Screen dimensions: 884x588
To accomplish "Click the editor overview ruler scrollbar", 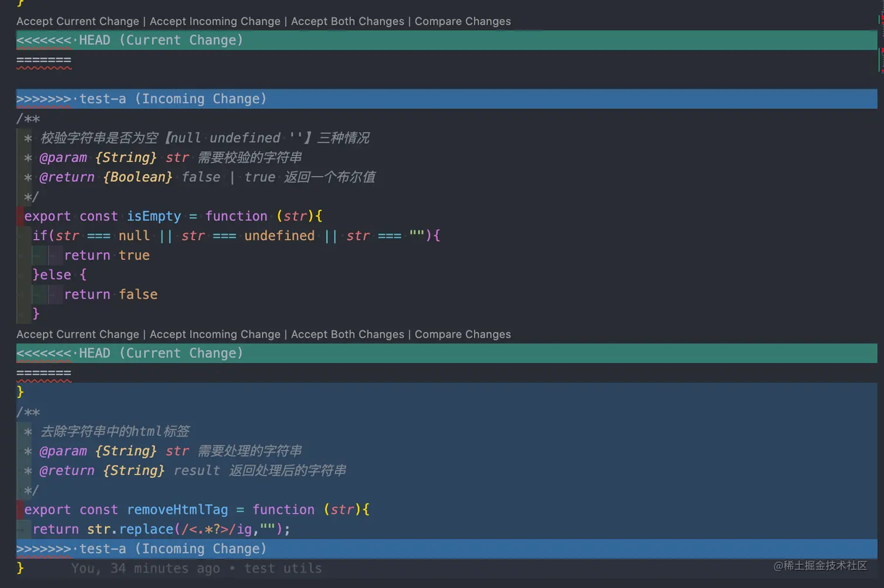I will coord(880,294).
